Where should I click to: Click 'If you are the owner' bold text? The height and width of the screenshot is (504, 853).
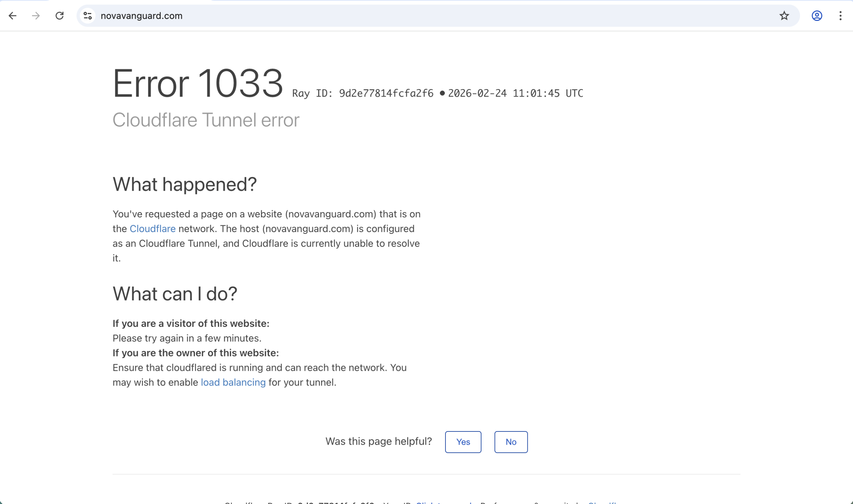coord(195,353)
